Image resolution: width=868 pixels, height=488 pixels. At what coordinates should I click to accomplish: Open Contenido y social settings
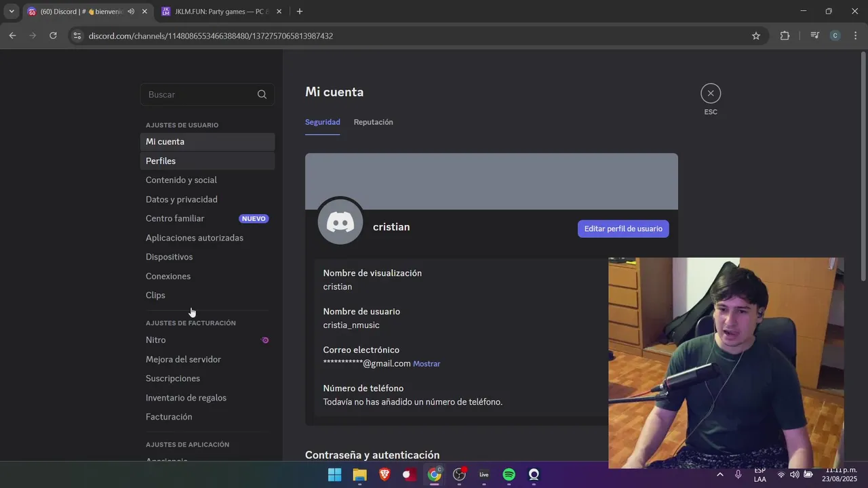(208, 180)
